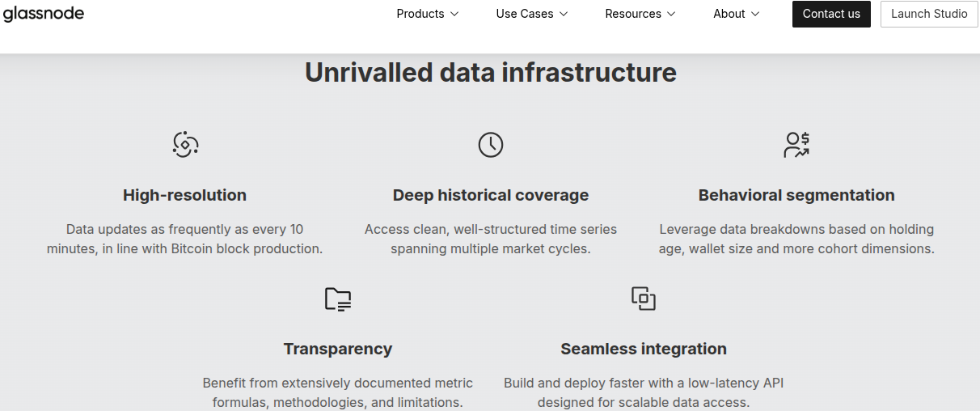
Task: Click the High-resolution orbit icon
Action: (185, 145)
